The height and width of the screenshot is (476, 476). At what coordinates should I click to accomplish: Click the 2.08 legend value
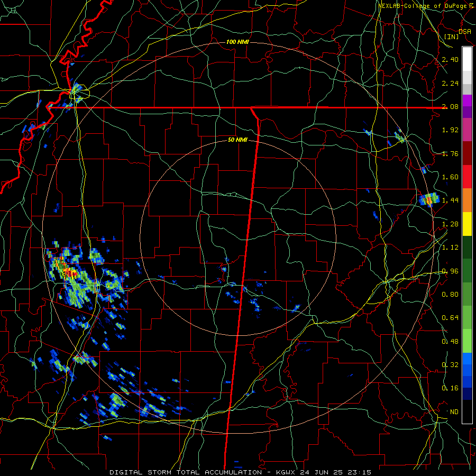pos(450,106)
